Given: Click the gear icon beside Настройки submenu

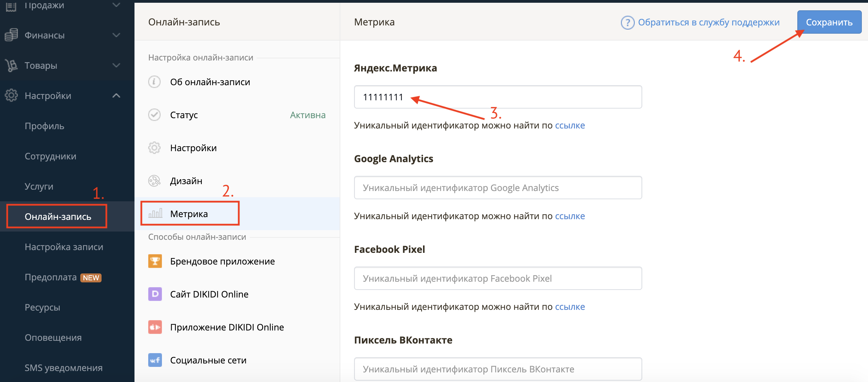Looking at the screenshot, I should 154,148.
